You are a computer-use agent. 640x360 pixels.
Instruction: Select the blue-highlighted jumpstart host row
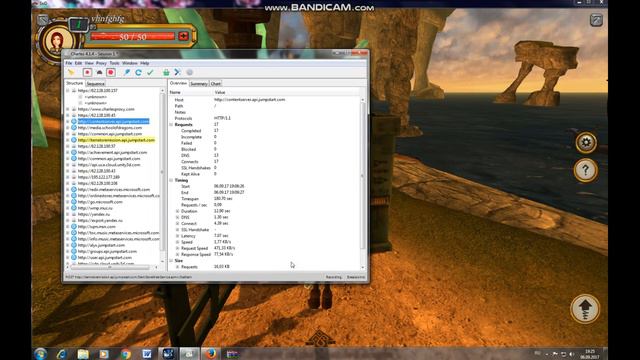pyautogui.click(x=113, y=121)
